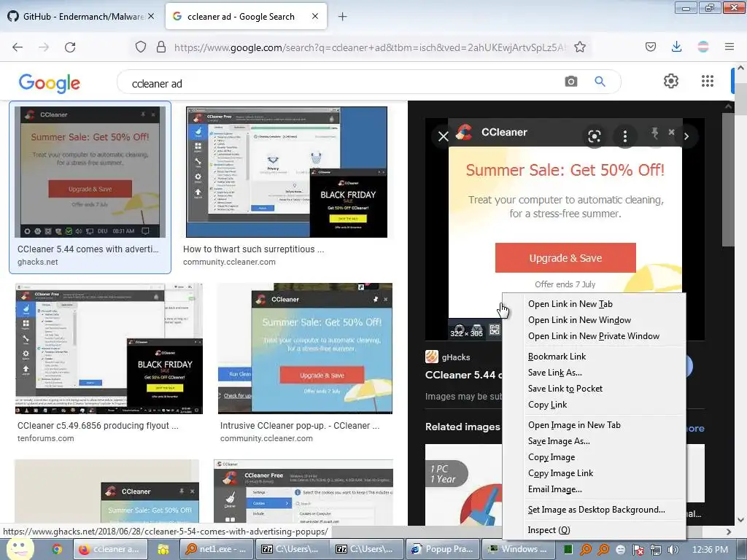
Task: Open the three-dot options in preview
Action: [625, 136]
